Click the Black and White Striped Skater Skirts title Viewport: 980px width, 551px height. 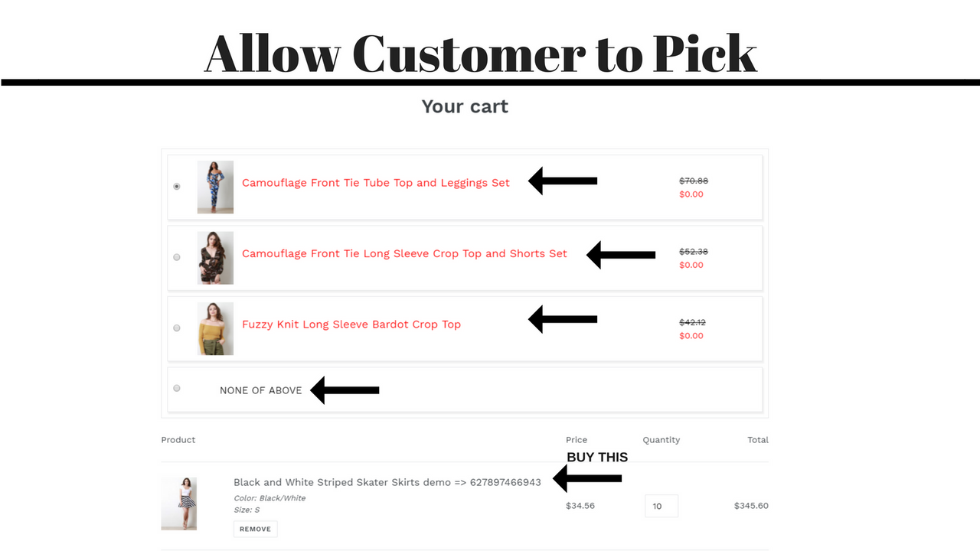[x=387, y=482]
